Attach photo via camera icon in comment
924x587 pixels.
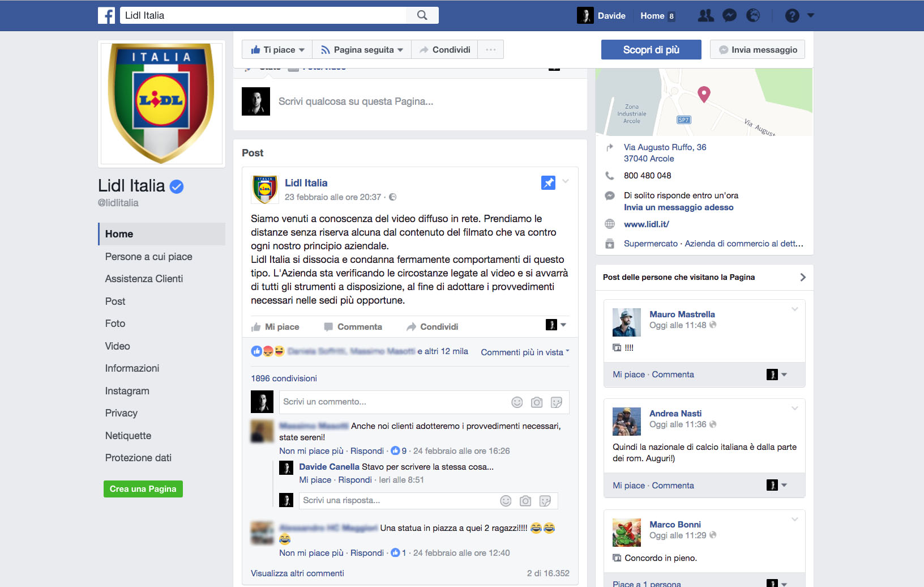click(x=537, y=402)
